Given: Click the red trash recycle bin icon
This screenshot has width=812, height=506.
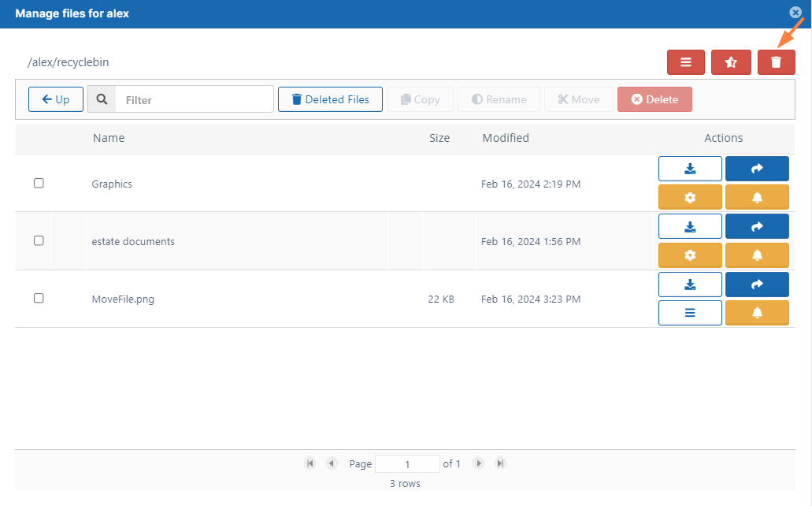Looking at the screenshot, I should point(776,62).
